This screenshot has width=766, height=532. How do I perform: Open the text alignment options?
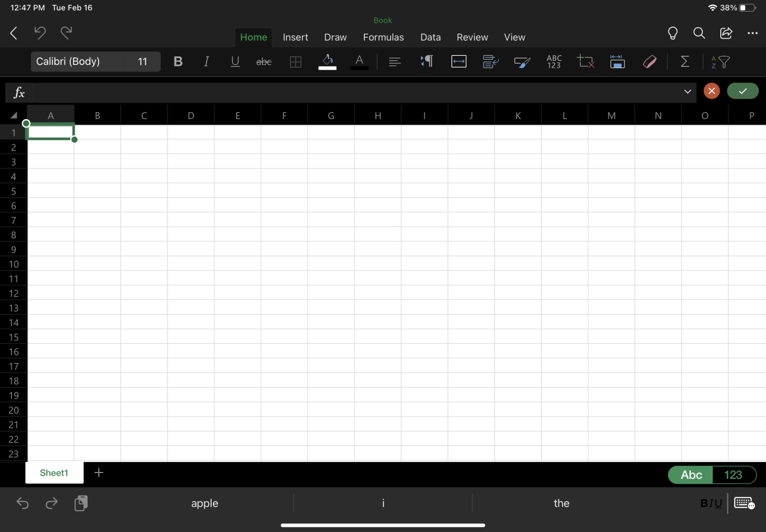pyautogui.click(x=395, y=62)
